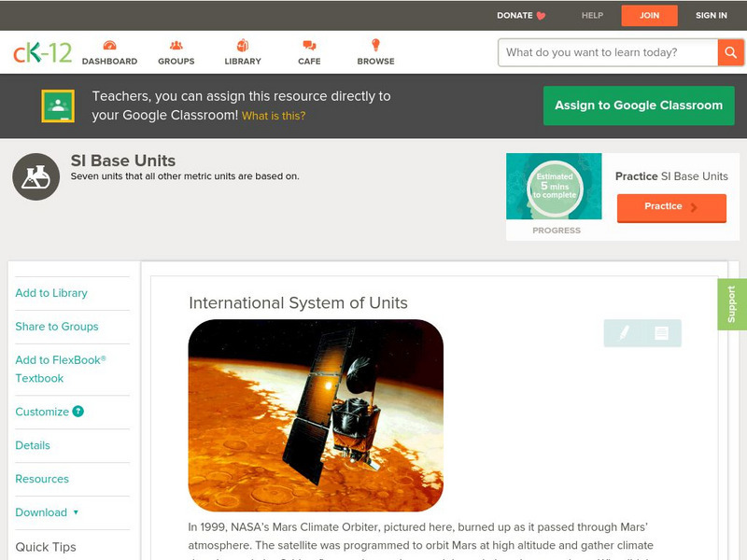
Task: Click Assign to Google Classroom button
Action: pos(639,105)
